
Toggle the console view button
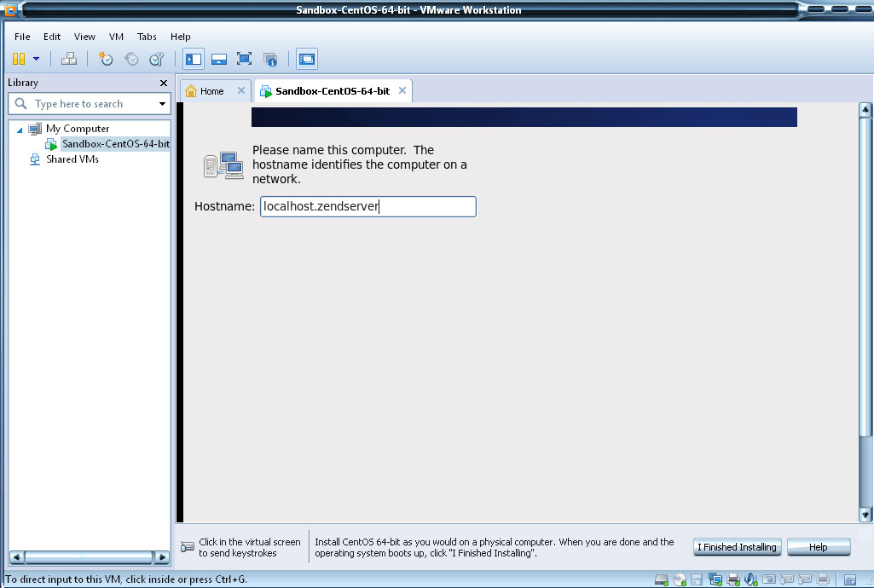pos(307,59)
